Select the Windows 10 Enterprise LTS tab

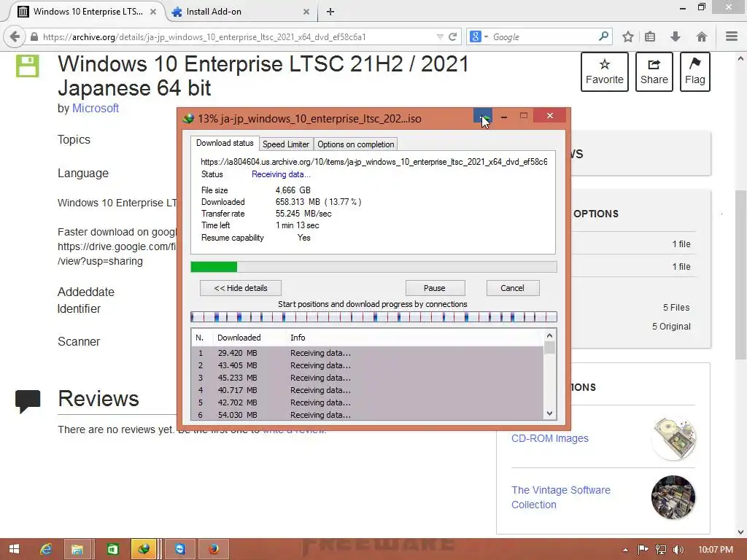87,12
